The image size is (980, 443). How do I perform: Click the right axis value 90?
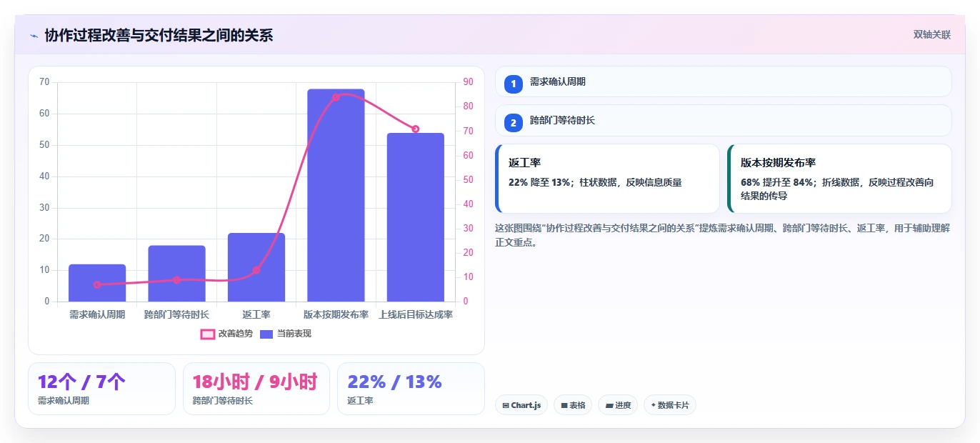tap(469, 82)
